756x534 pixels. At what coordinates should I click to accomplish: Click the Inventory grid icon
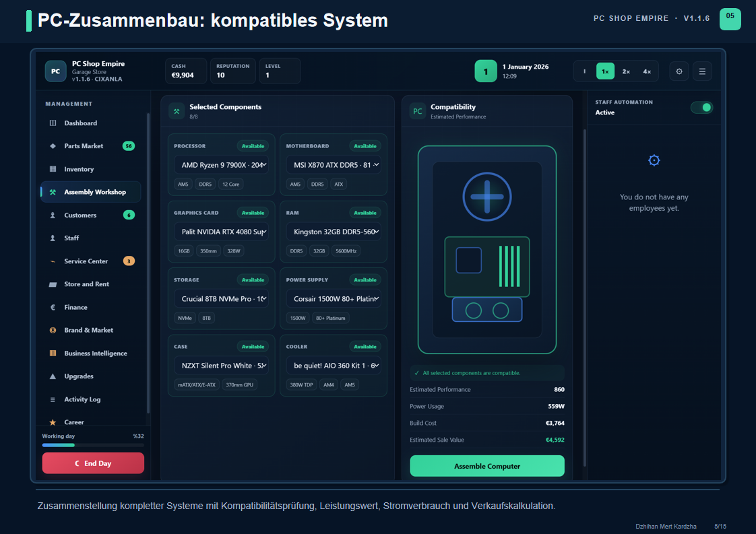tap(53, 169)
